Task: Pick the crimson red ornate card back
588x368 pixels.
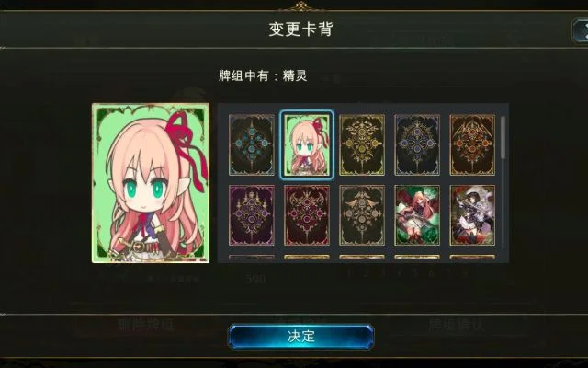Action: coord(307,215)
